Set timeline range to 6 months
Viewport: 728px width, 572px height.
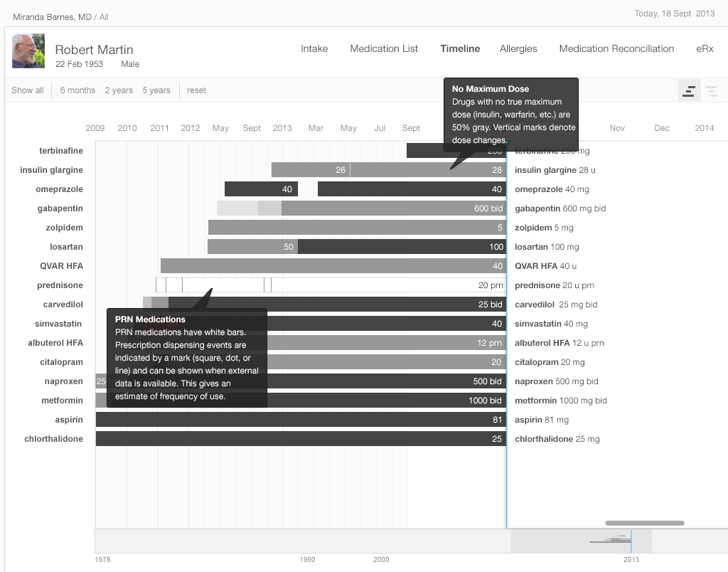[x=77, y=90]
